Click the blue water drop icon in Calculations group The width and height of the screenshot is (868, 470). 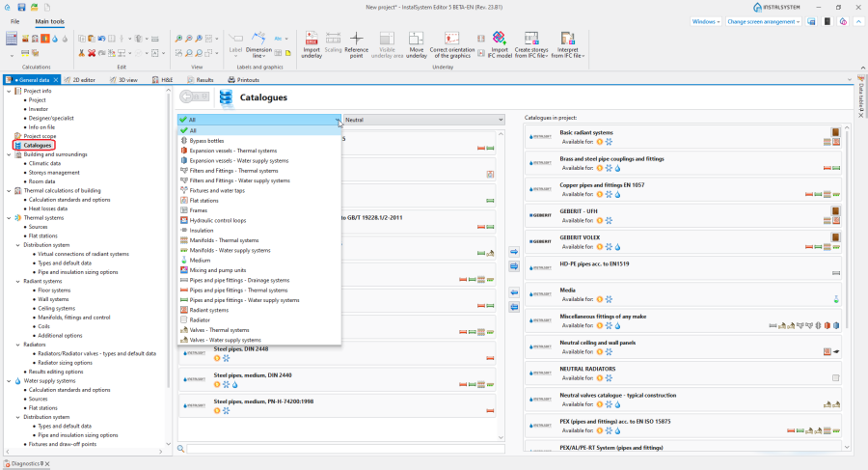[55, 39]
